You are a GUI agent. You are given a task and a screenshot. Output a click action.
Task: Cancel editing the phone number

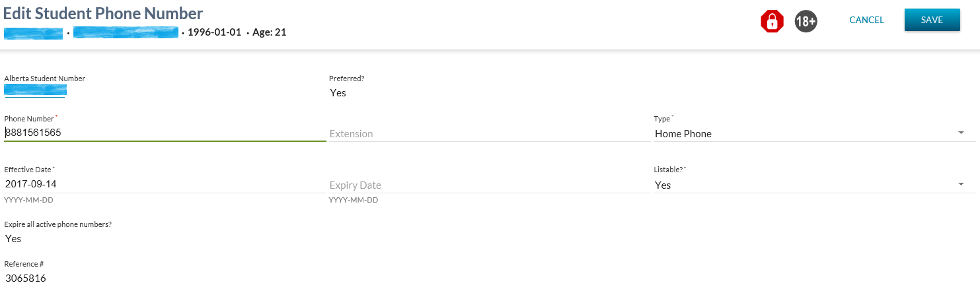pos(866,20)
